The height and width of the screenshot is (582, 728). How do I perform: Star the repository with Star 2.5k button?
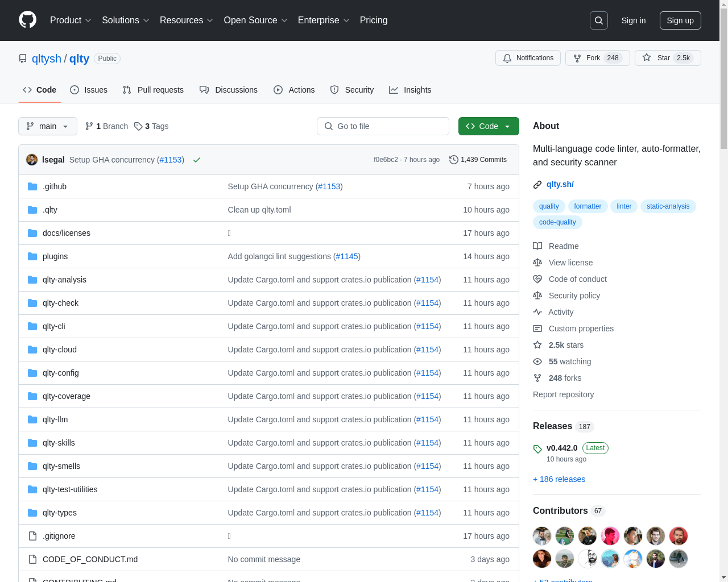point(668,58)
